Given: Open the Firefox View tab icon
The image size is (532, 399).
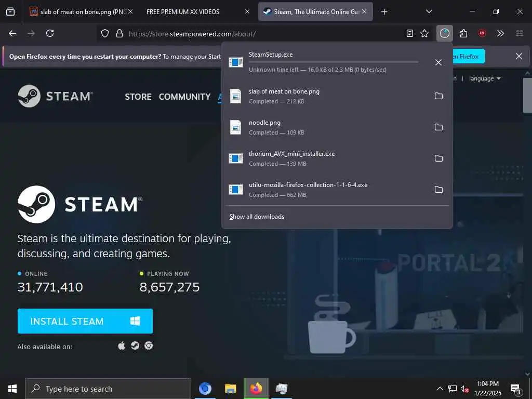Looking at the screenshot, I should pyautogui.click(x=10, y=11).
